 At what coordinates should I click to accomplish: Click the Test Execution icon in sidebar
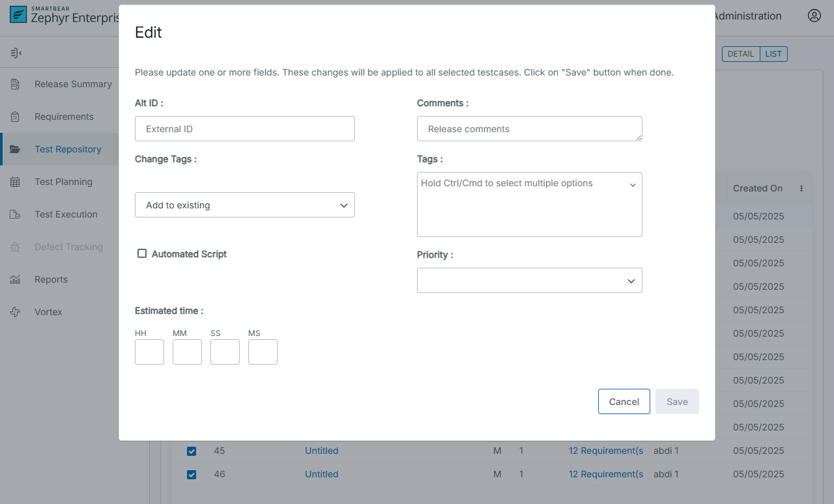(15, 214)
